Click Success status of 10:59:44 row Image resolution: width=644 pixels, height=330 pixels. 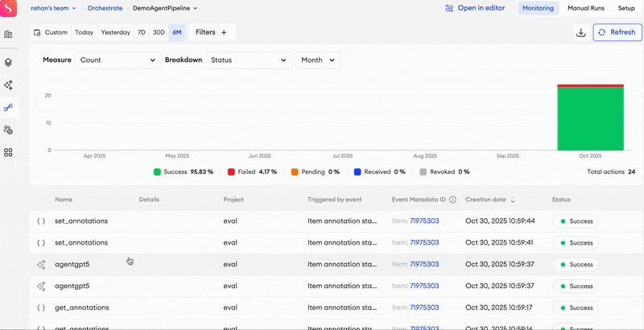pos(576,221)
